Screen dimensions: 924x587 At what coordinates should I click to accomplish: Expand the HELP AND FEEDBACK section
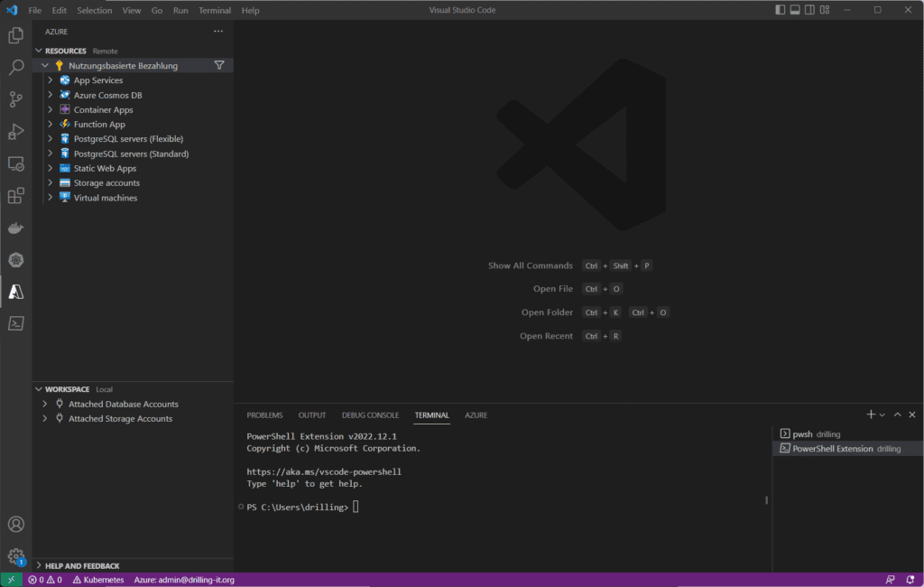[39, 565]
